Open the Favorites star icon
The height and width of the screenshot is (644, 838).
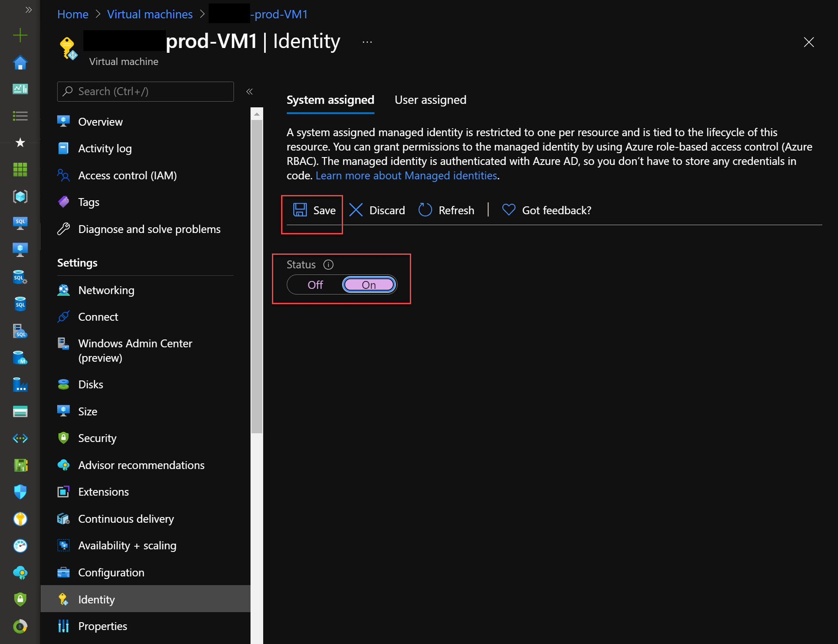[x=20, y=142]
